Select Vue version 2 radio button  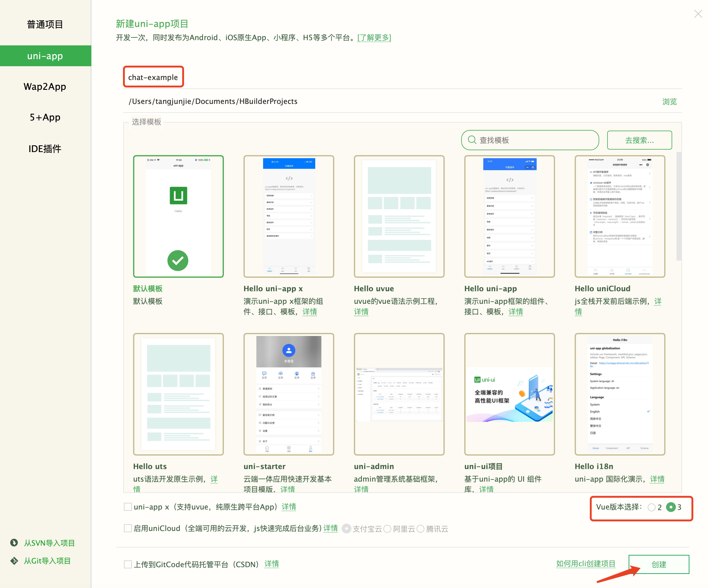tap(651, 507)
